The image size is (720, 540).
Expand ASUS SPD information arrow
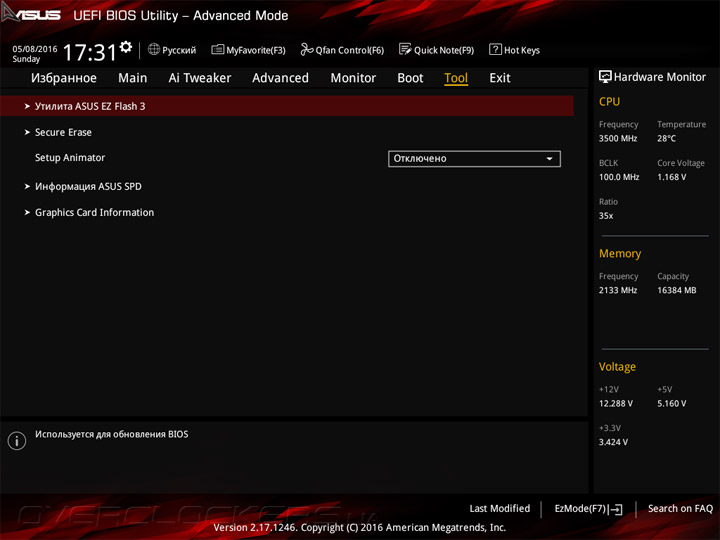(x=27, y=186)
